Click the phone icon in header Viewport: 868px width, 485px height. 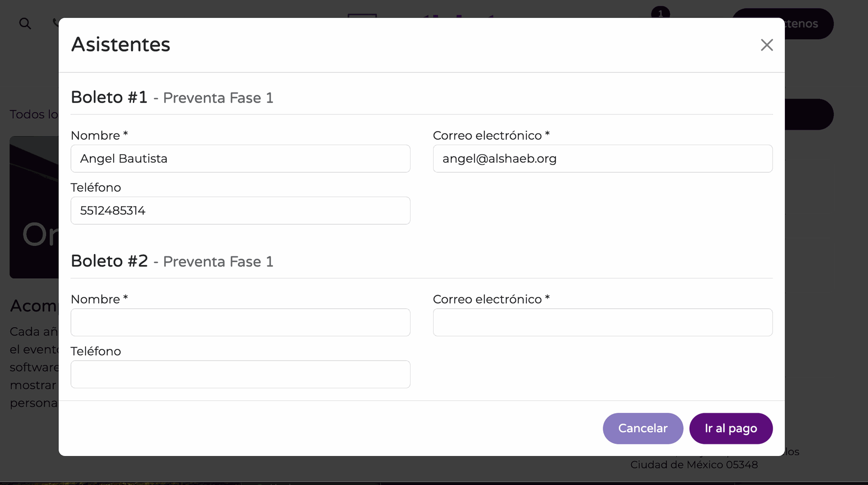click(x=56, y=23)
